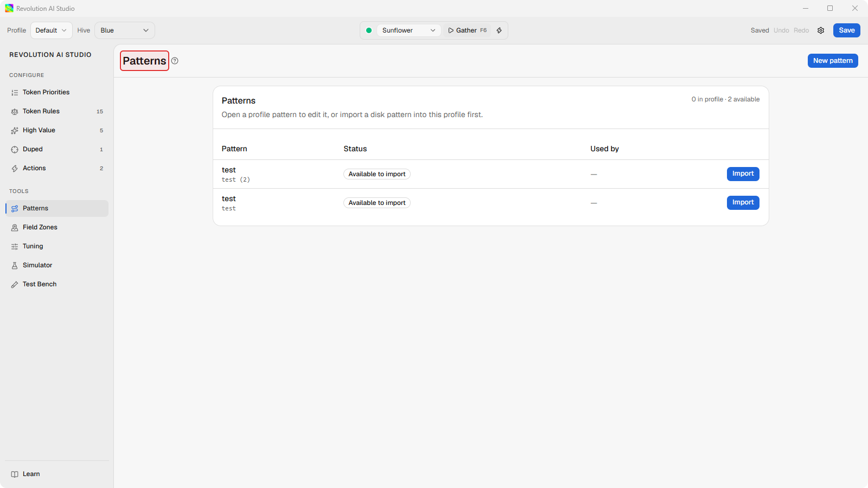Open the settings gear icon

(x=821, y=30)
